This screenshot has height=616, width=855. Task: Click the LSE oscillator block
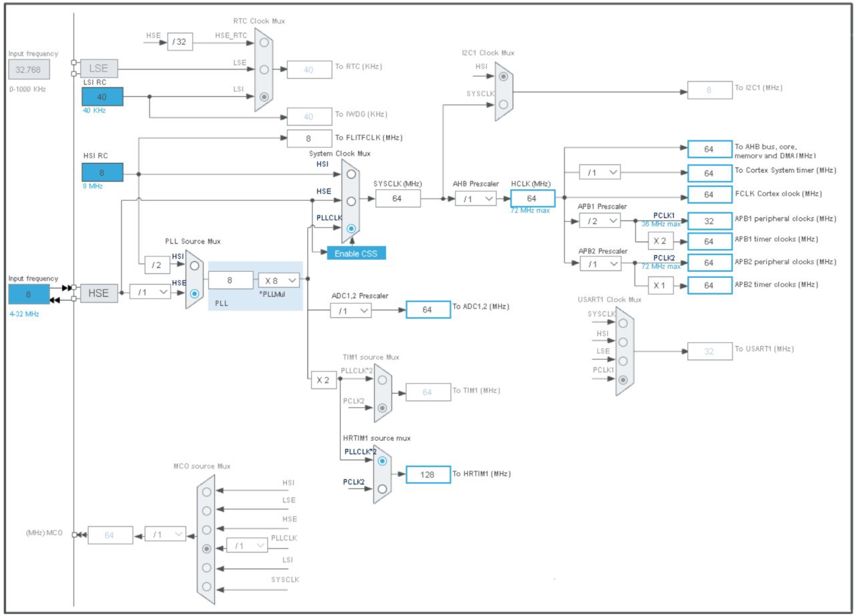(x=99, y=68)
